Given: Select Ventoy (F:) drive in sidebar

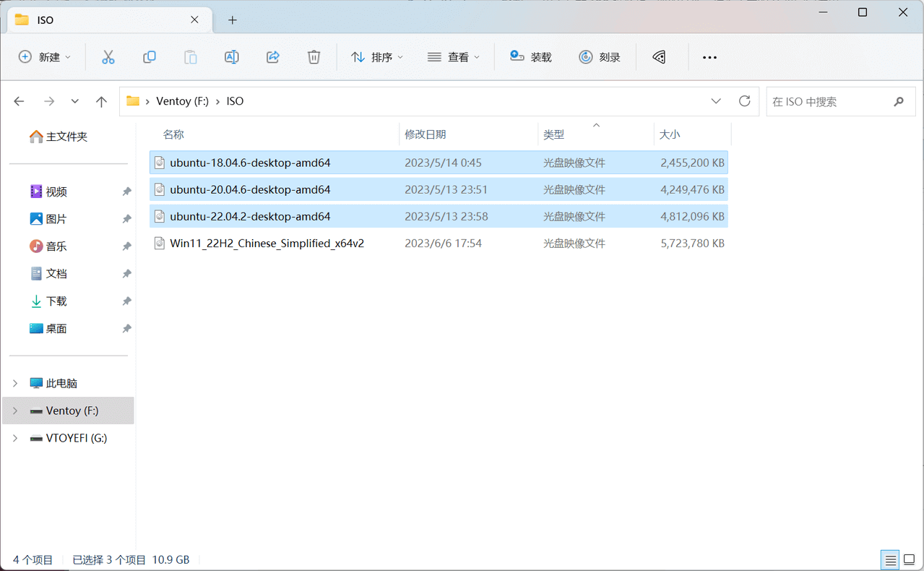Looking at the screenshot, I should point(69,411).
